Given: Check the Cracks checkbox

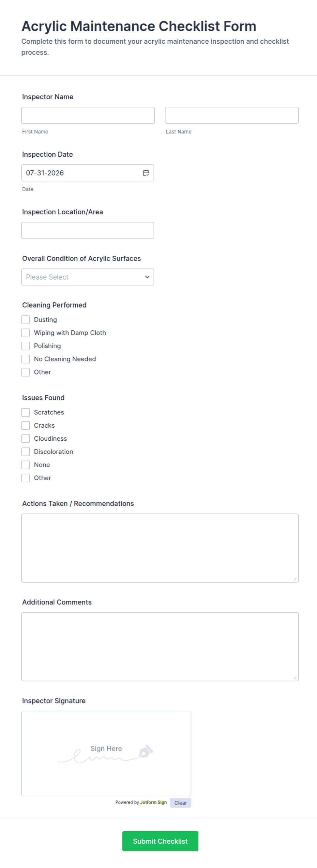Looking at the screenshot, I should point(26,426).
